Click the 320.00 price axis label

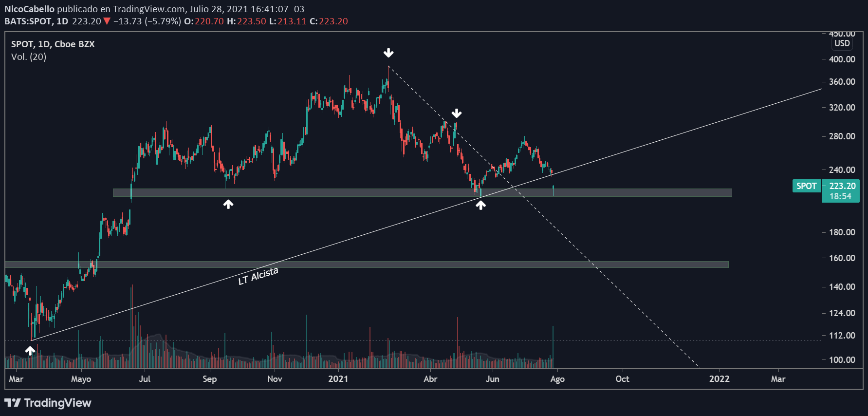842,107
